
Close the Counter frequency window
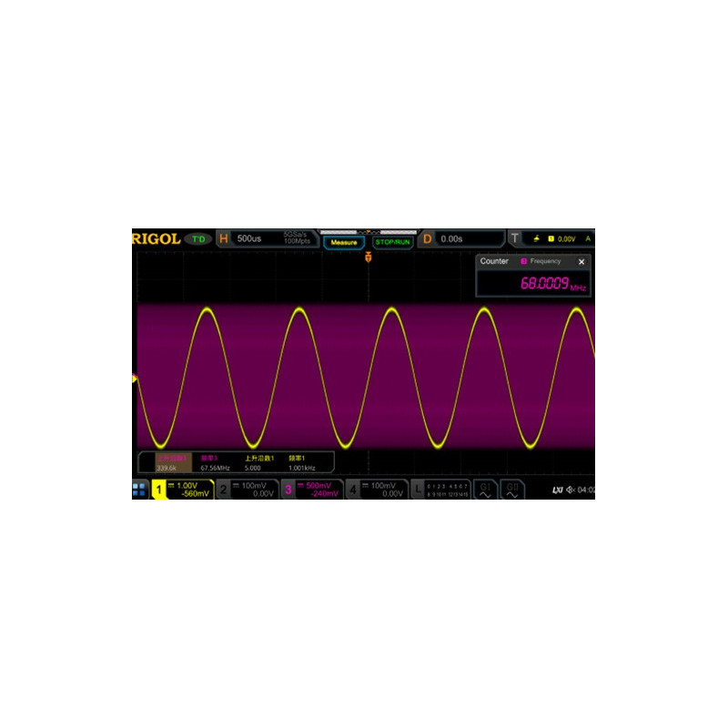pyautogui.click(x=582, y=262)
